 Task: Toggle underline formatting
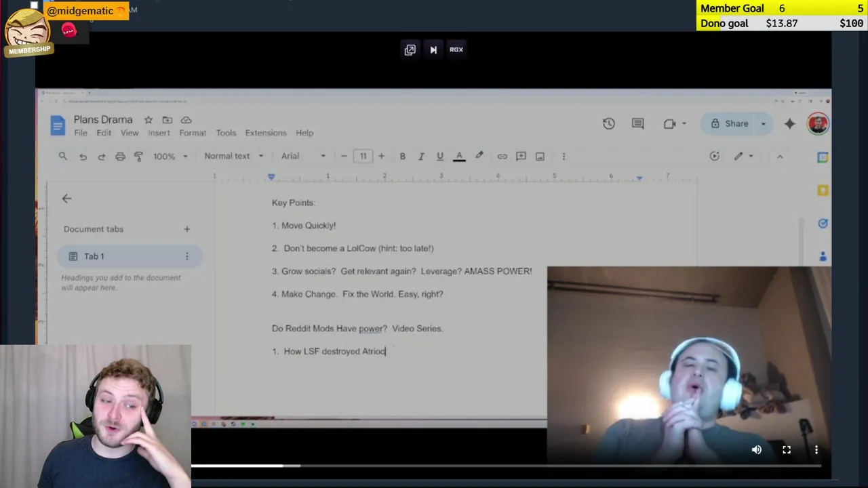point(439,156)
